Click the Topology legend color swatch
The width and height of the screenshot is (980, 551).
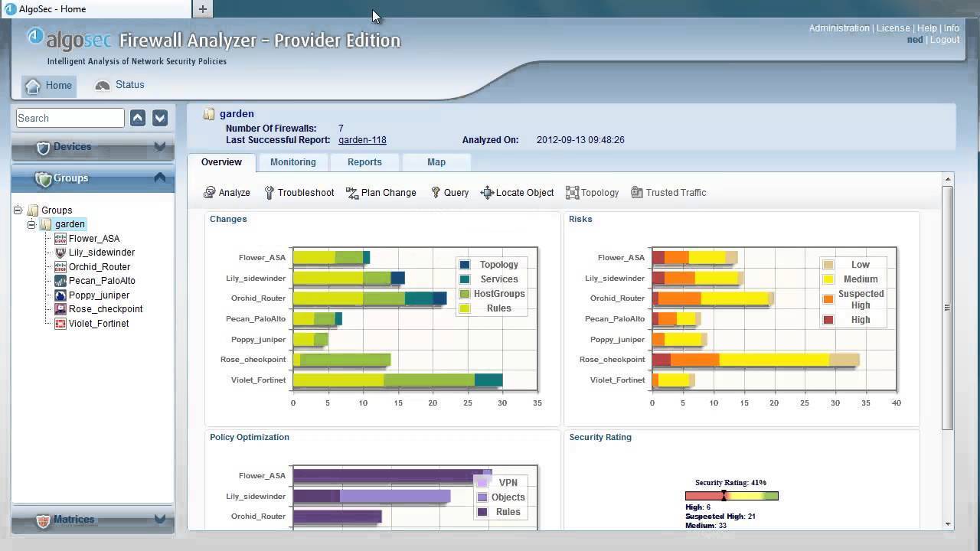coord(465,265)
